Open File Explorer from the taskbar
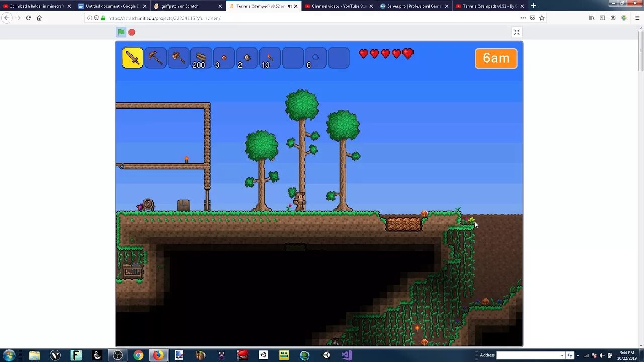The width and height of the screenshot is (644, 362). pyautogui.click(x=34, y=355)
